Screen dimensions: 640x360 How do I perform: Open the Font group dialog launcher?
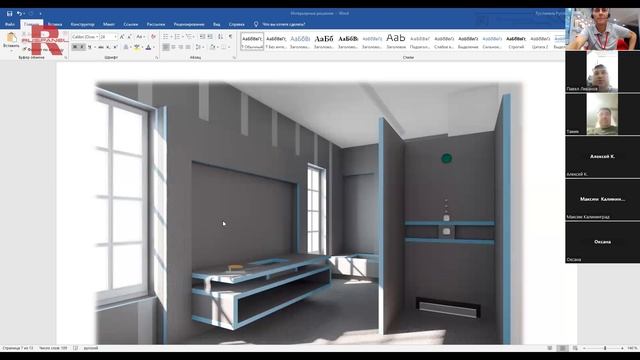point(157,58)
